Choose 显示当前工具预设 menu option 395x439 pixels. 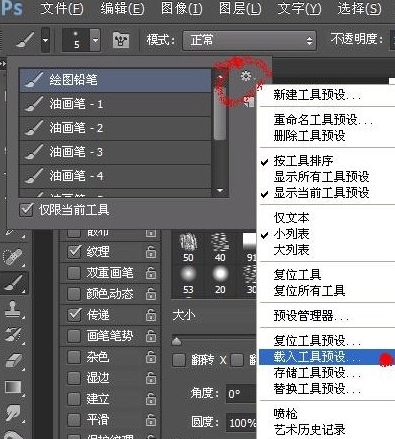(x=321, y=193)
